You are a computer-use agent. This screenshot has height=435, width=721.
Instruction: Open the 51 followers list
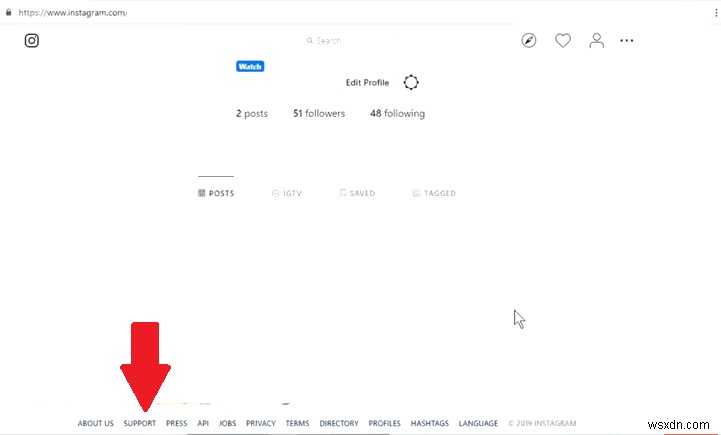click(319, 113)
